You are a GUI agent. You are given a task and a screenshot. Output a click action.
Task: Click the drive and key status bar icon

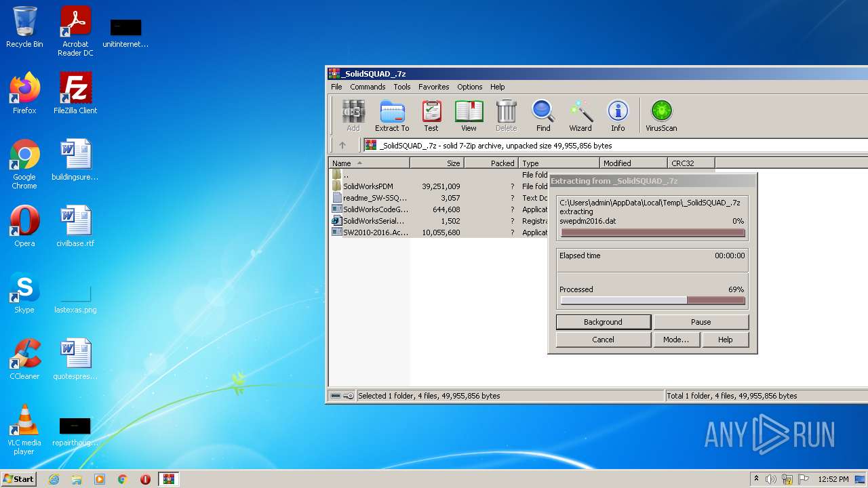pos(342,396)
